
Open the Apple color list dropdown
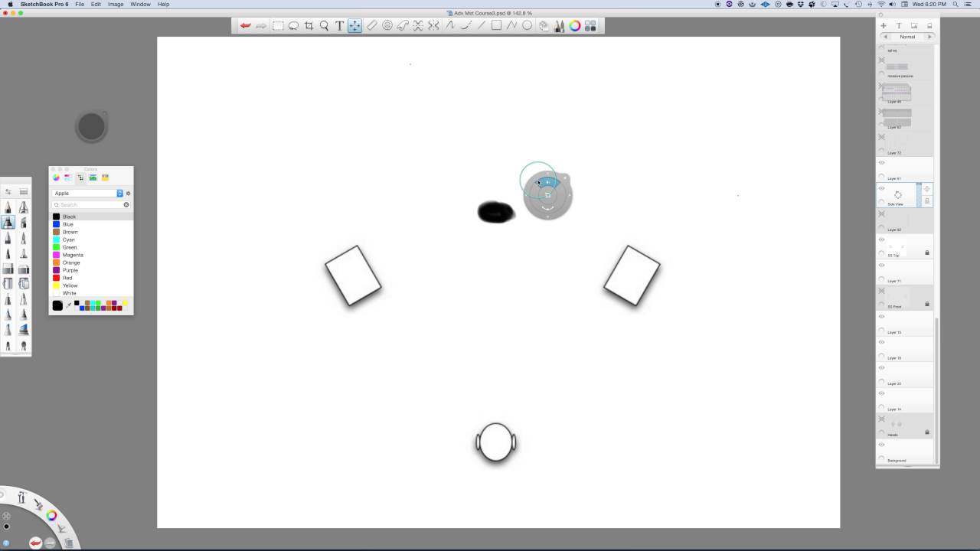click(x=87, y=194)
